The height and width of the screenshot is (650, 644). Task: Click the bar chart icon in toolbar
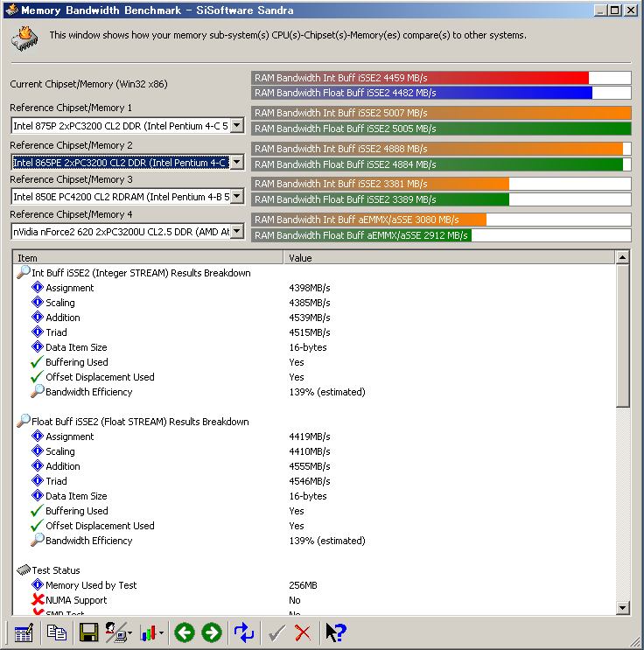click(150, 633)
